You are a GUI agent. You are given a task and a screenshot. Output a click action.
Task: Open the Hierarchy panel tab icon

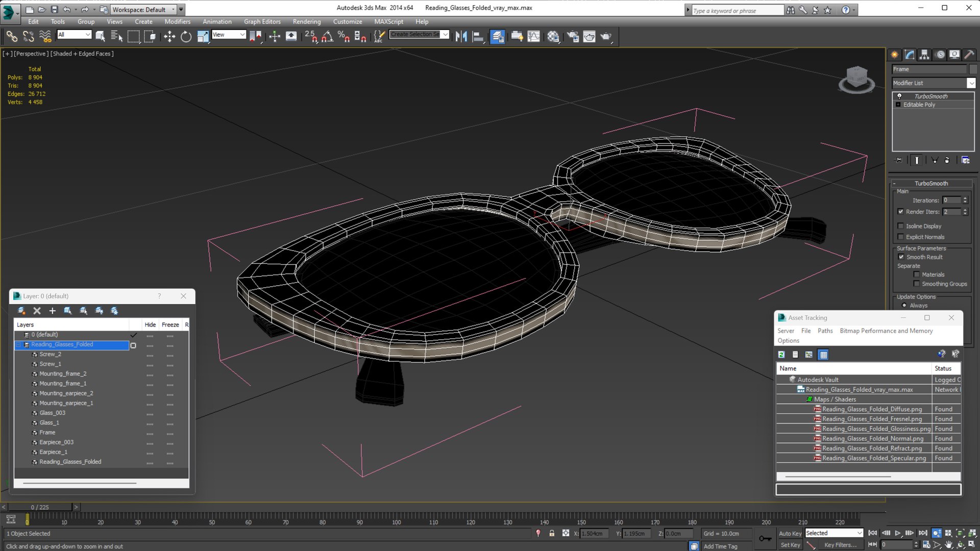pos(924,55)
